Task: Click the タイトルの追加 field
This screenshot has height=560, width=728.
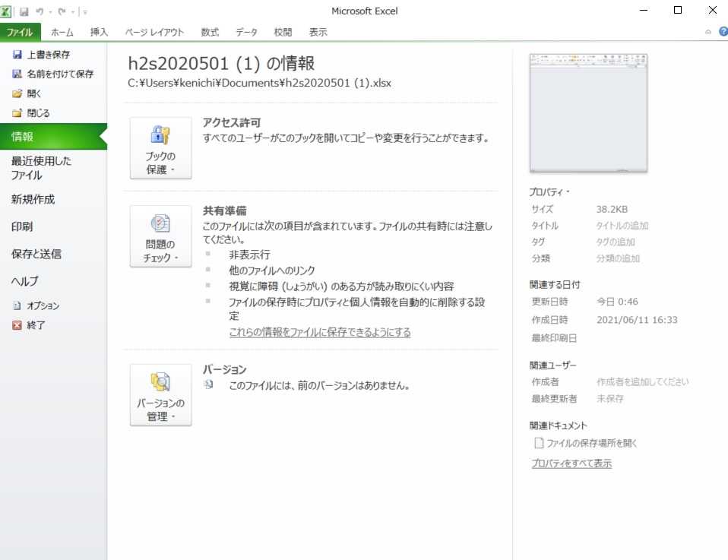Action: pos(622,226)
